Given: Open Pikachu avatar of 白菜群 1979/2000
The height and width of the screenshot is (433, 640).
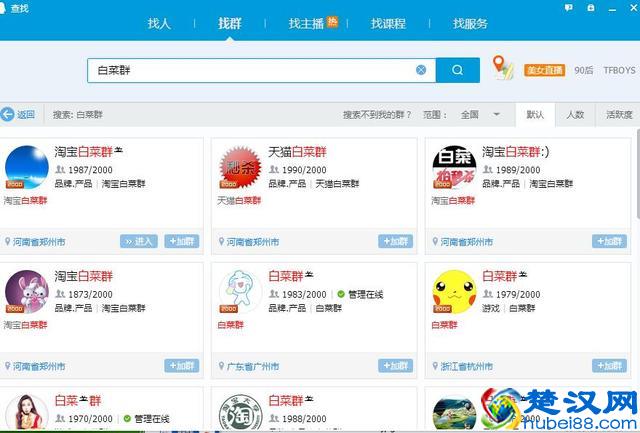Looking at the screenshot, I should pyautogui.click(x=454, y=292).
